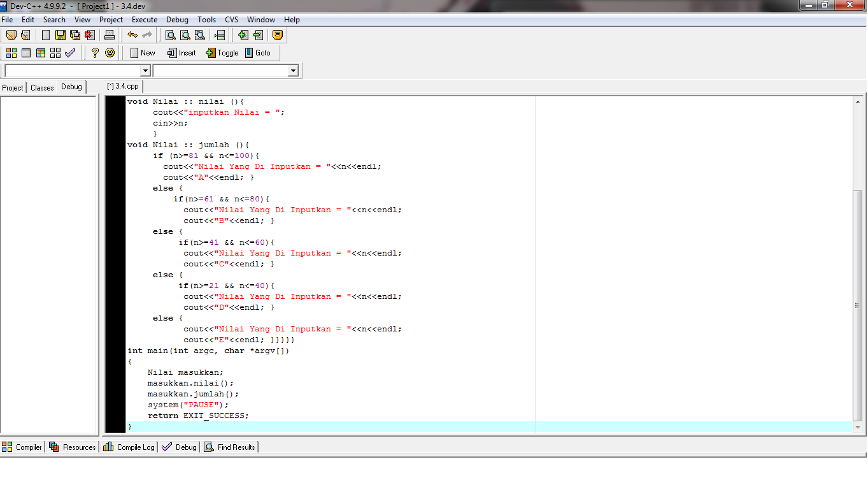Click the Goto line icon in search toolbar

(x=220, y=35)
